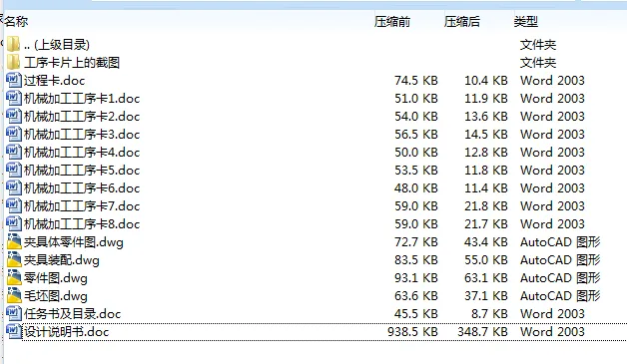
Task: Click the 48.0 KB size of 工序卡6
Action: click(x=416, y=187)
